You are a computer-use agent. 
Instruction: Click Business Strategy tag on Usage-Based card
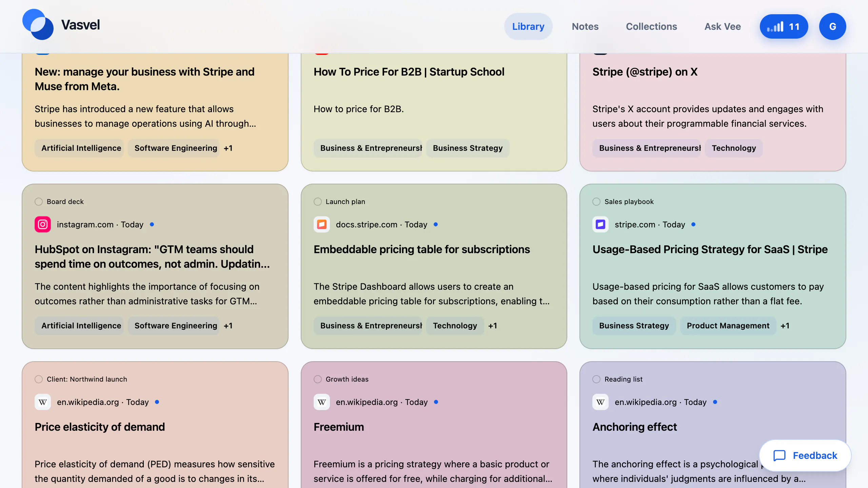click(x=634, y=326)
